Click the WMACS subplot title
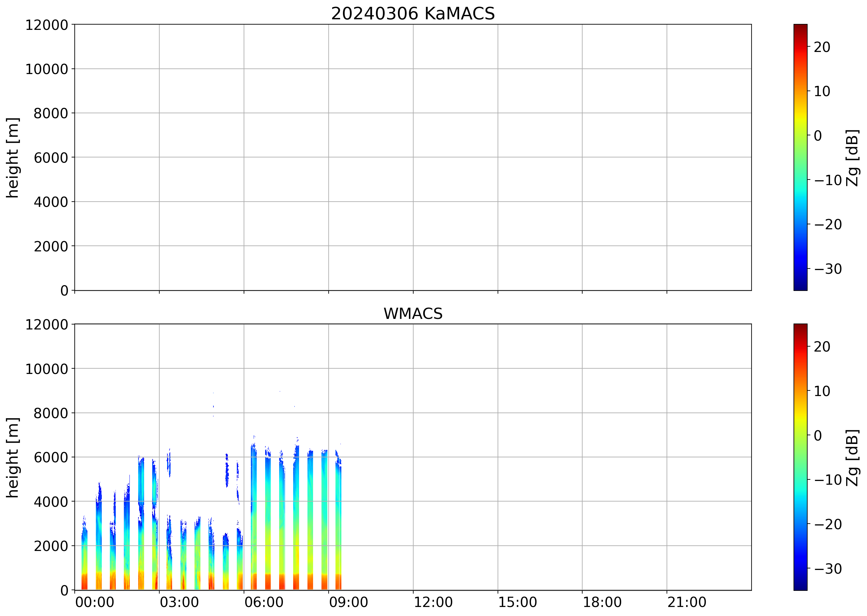The image size is (867, 616). [413, 314]
